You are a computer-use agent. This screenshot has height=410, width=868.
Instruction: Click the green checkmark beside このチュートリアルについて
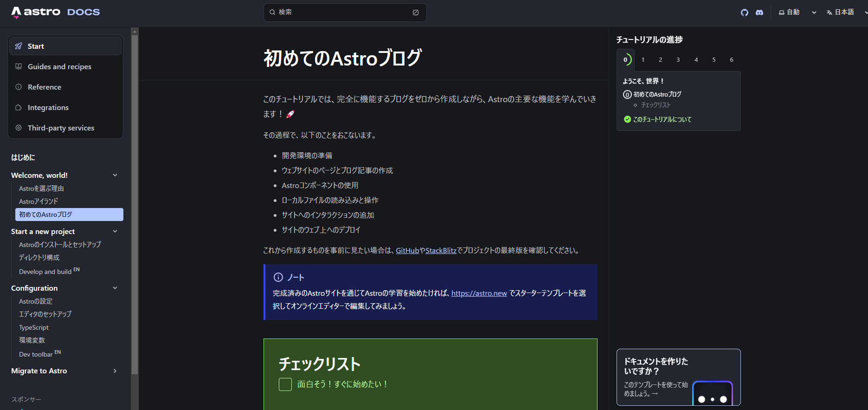[x=627, y=119]
